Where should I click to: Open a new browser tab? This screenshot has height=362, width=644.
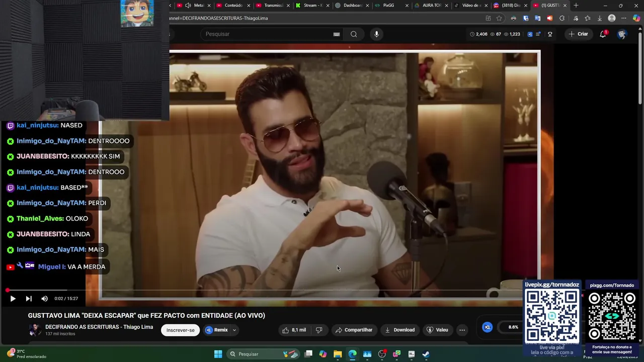pyautogui.click(x=576, y=6)
